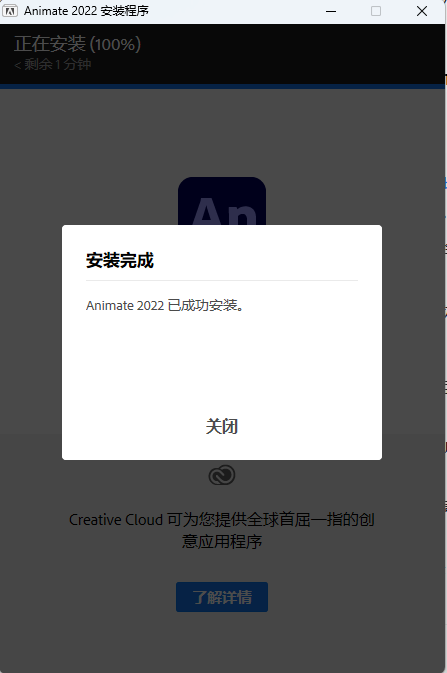Close the Animate 2022 installer window

point(422,11)
